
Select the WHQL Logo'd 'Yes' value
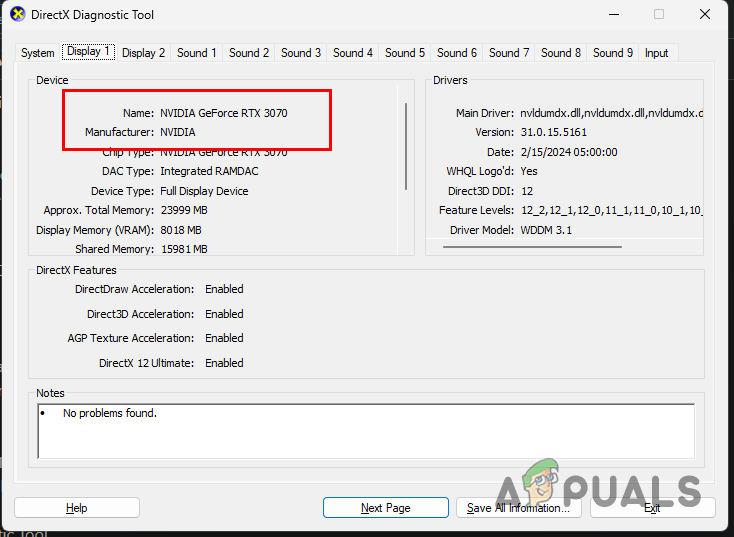(529, 171)
